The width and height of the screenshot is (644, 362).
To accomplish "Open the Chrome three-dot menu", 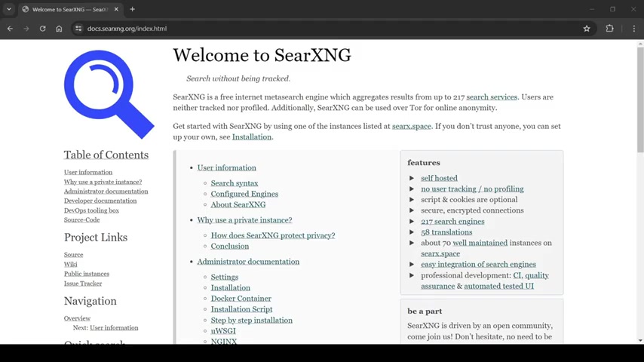I will pos(633,29).
